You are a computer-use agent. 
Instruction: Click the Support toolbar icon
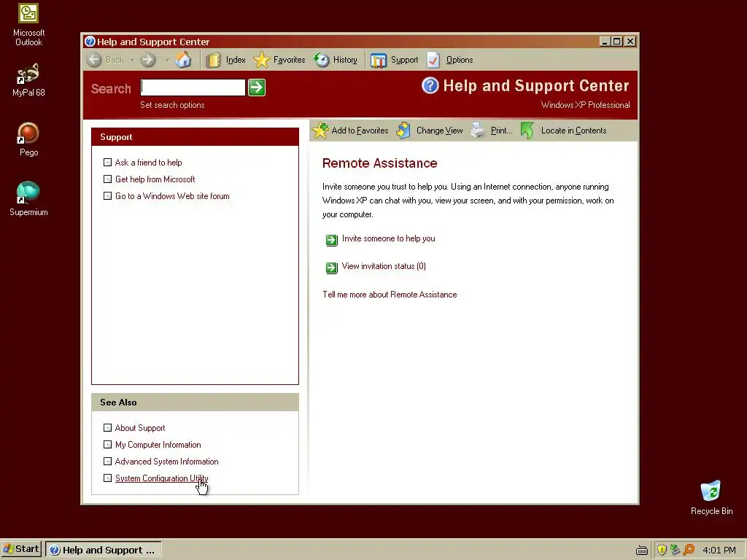tap(379, 61)
